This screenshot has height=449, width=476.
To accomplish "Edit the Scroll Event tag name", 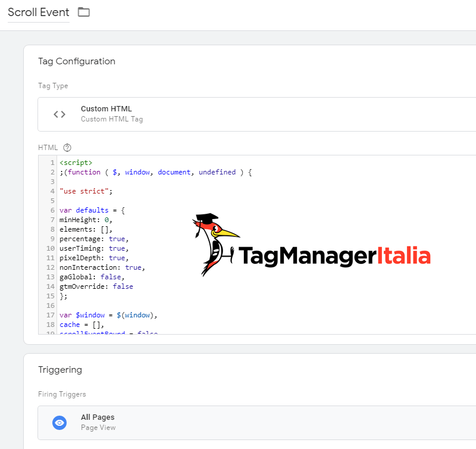I will pyautogui.click(x=39, y=13).
